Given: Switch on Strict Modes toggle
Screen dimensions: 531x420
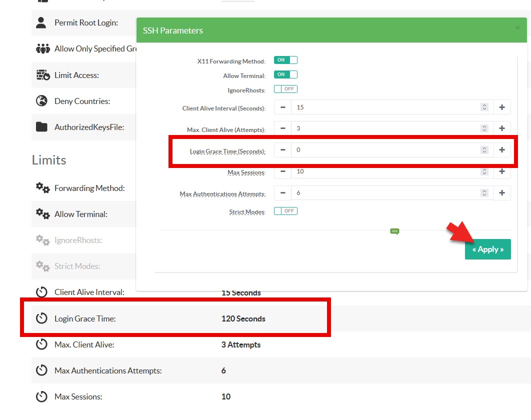Looking at the screenshot, I should coord(285,211).
